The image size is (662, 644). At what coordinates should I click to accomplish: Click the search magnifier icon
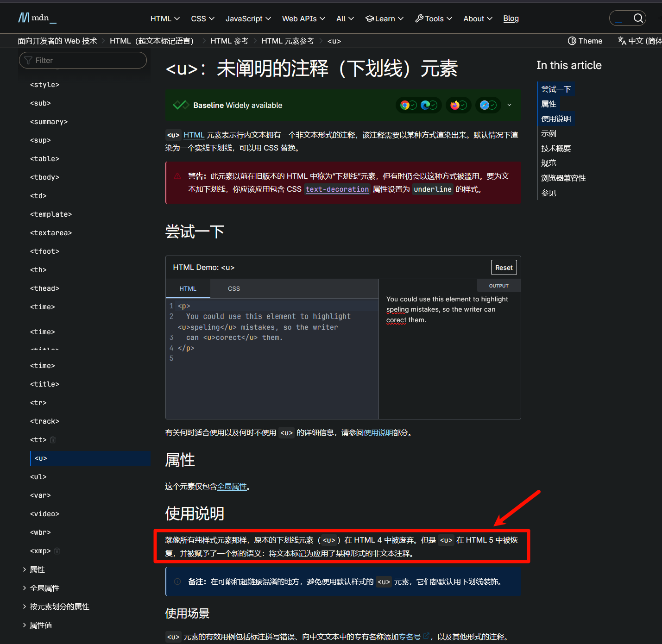pyautogui.click(x=638, y=18)
